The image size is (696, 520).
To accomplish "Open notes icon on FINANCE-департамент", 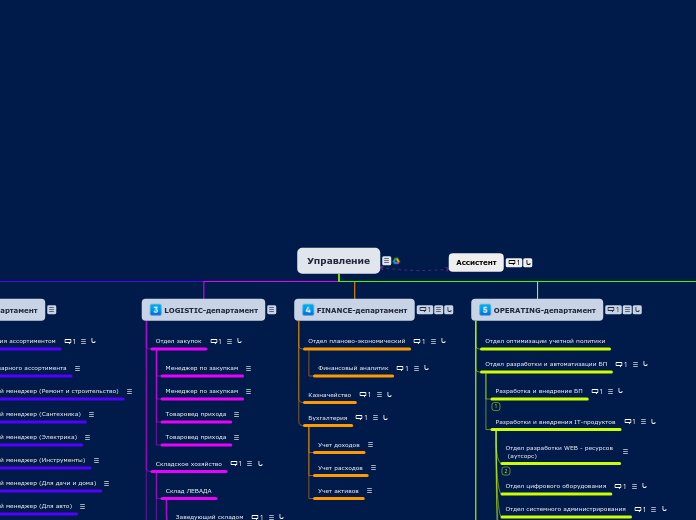I will point(439,310).
